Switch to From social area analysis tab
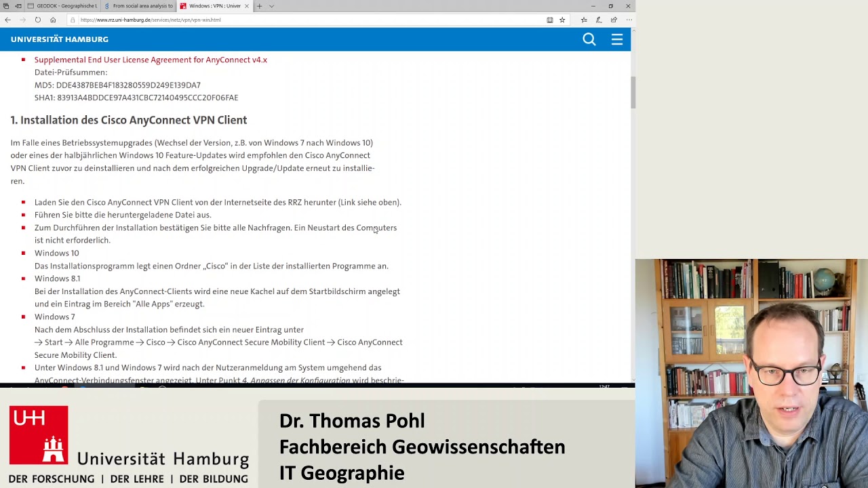 coord(139,6)
